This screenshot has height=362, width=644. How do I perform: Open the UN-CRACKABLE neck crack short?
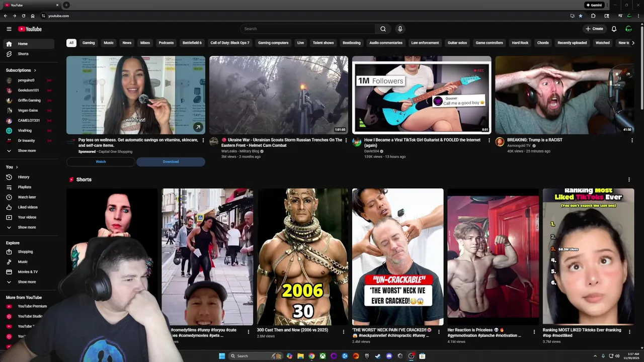[x=397, y=257]
